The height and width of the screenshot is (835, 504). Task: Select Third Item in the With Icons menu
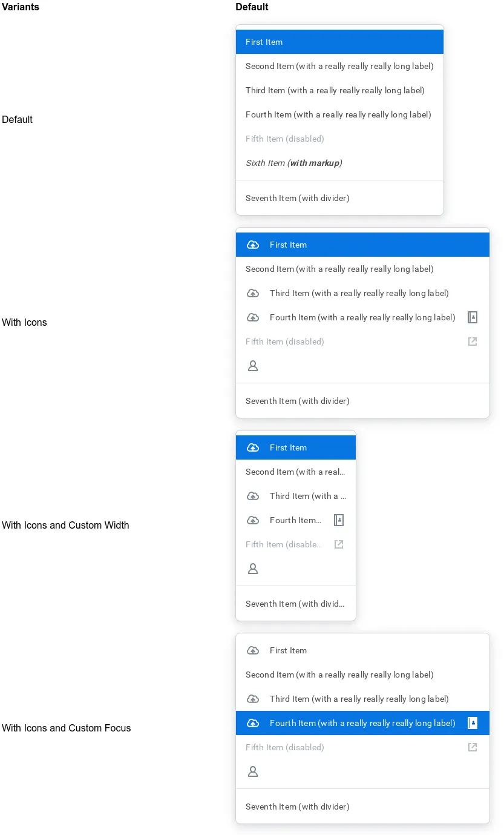point(362,293)
